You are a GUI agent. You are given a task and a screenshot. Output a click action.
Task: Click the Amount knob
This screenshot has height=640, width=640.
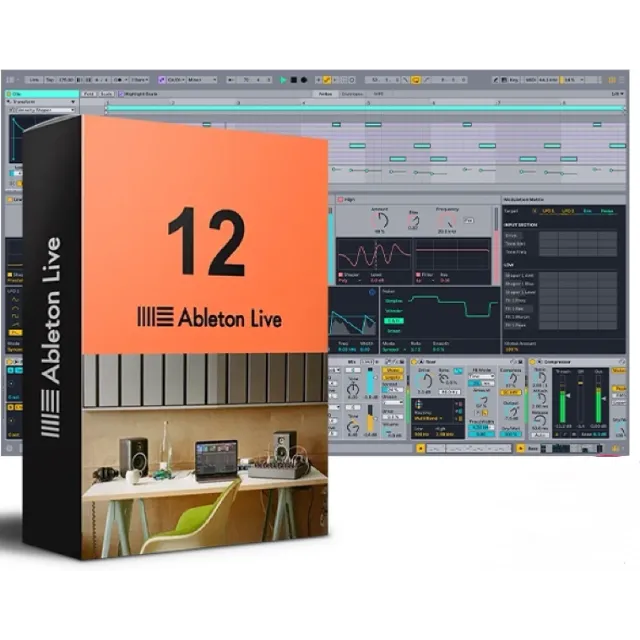tap(380, 219)
